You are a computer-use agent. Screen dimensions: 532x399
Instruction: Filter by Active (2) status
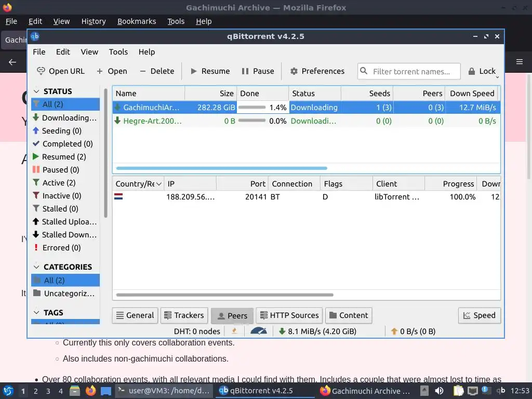pos(65,183)
